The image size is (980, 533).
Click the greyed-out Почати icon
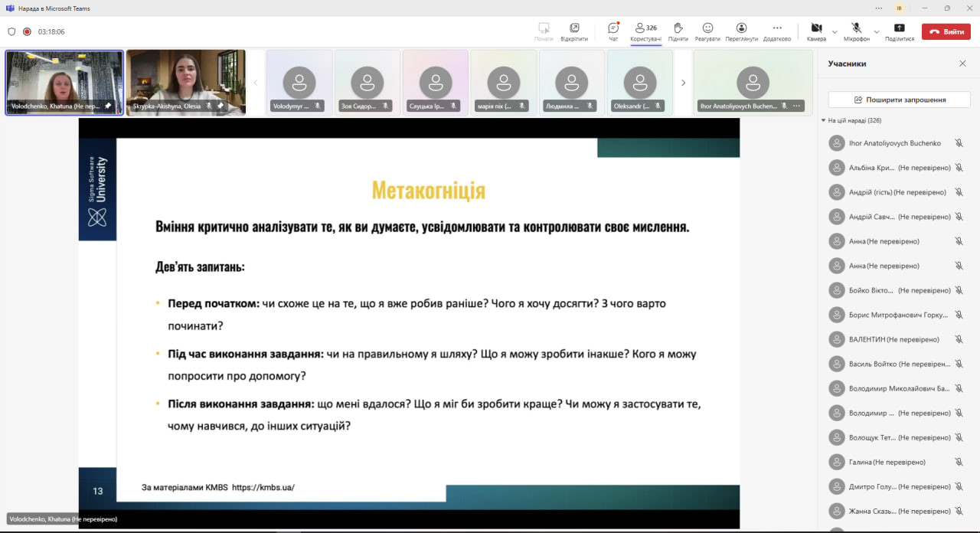[x=544, y=31]
